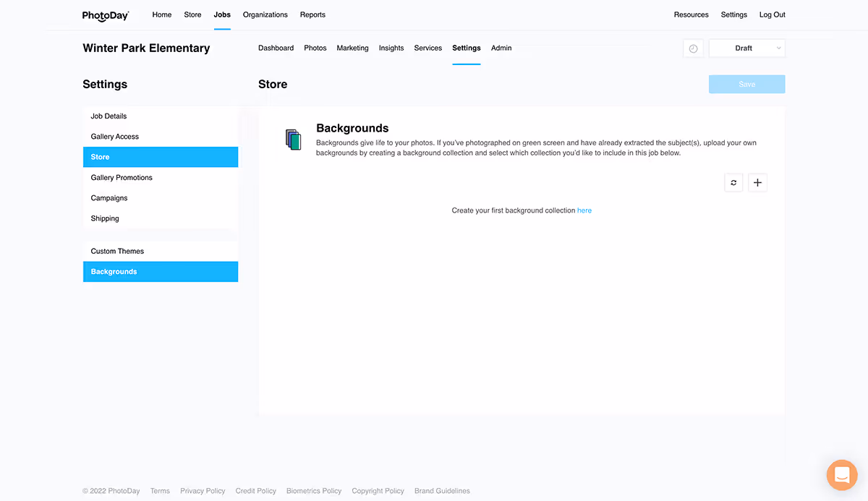Screen dimensions: 868x501
Task: Click the 'here' link to create collection
Action: 584,210
